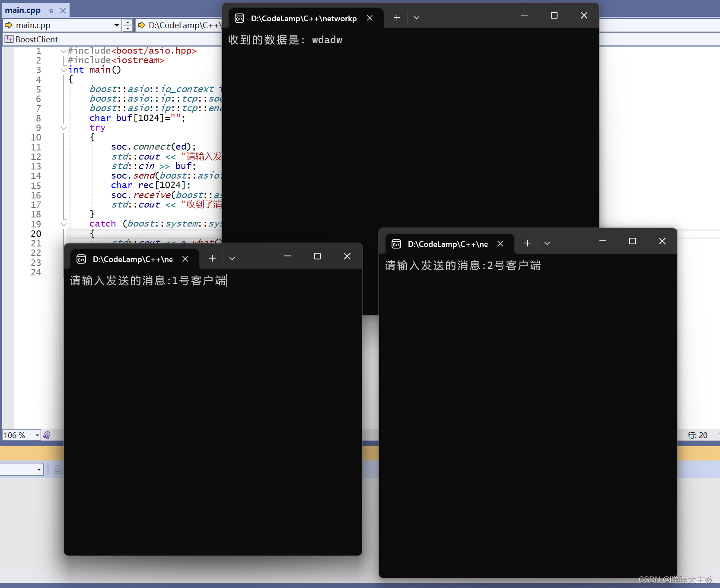The height and width of the screenshot is (588, 720).
Task: Collapse the int main() code block
Action: coord(64,70)
